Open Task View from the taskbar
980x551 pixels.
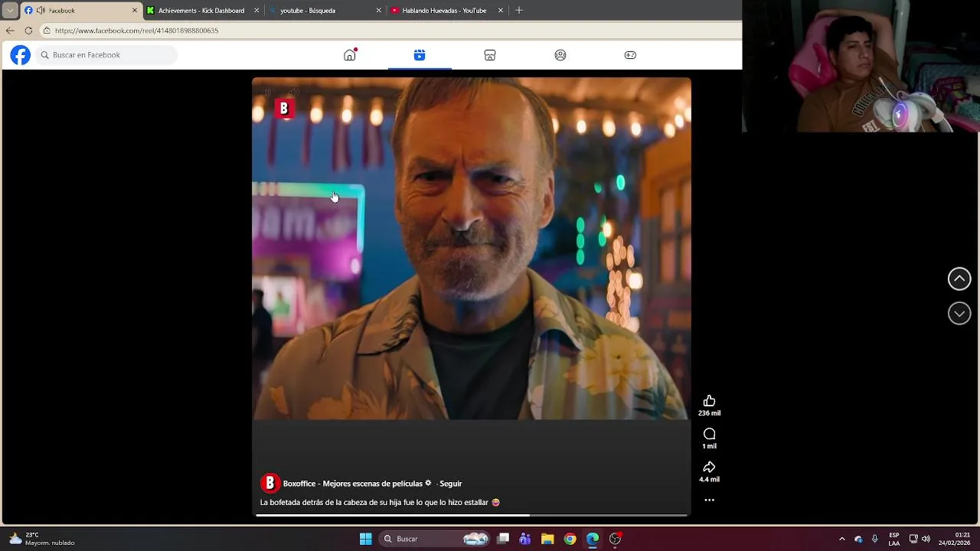tap(503, 539)
